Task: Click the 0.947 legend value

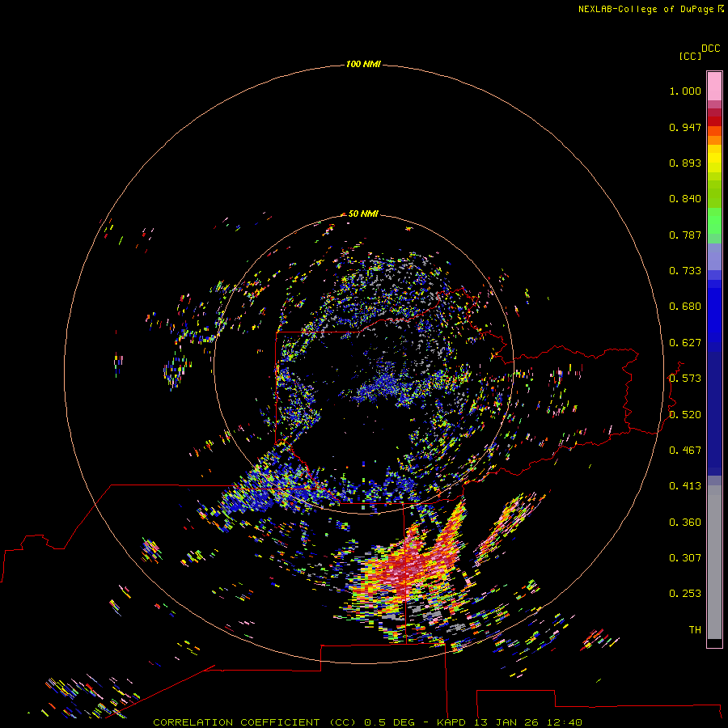Action: pos(685,127)
